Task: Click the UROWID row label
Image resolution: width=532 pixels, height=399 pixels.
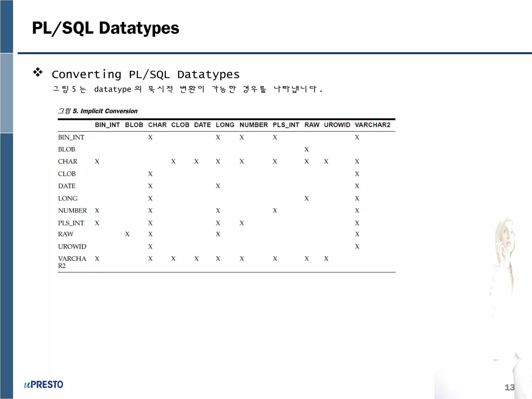Action: pyautogui.click(x=72, y=247)
